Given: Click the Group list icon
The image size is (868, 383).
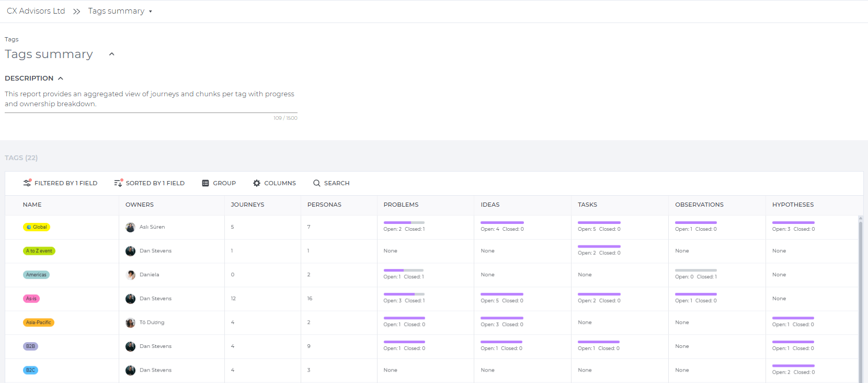Looking at the screenshot, I should pyautogui.click(x=205, y=183).
